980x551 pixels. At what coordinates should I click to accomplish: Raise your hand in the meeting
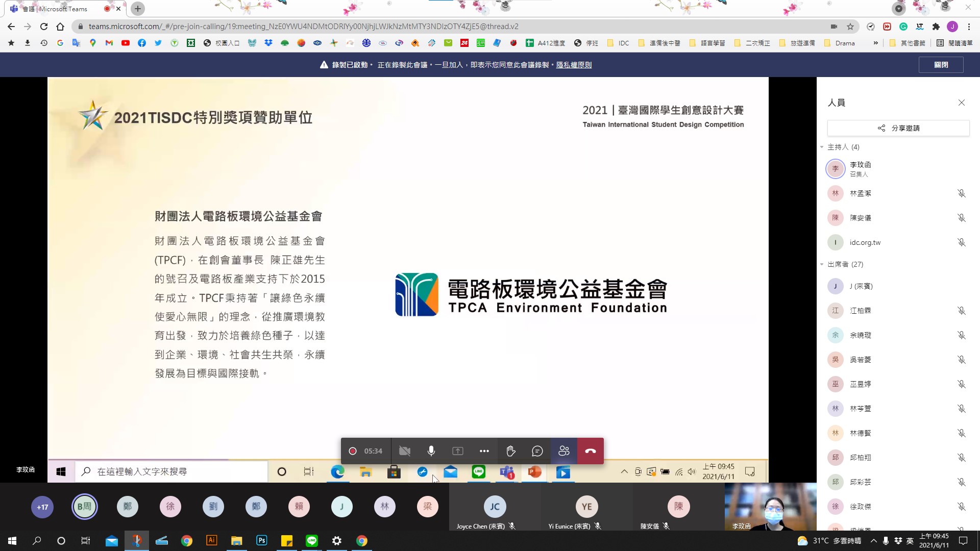510,450
